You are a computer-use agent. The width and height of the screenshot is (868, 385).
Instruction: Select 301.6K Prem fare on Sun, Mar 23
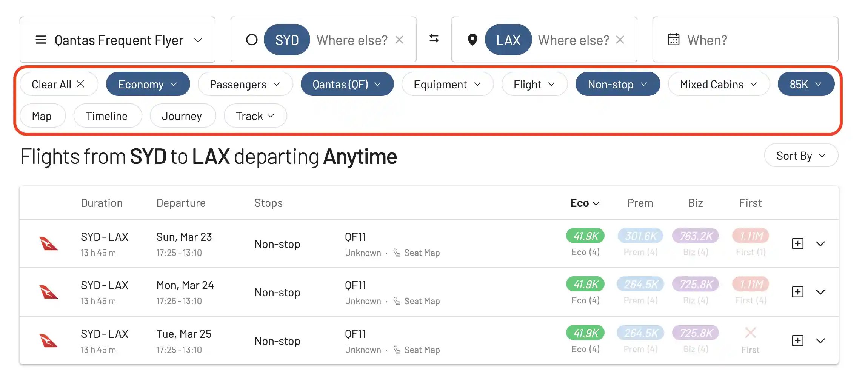click(x=640, y=236)
